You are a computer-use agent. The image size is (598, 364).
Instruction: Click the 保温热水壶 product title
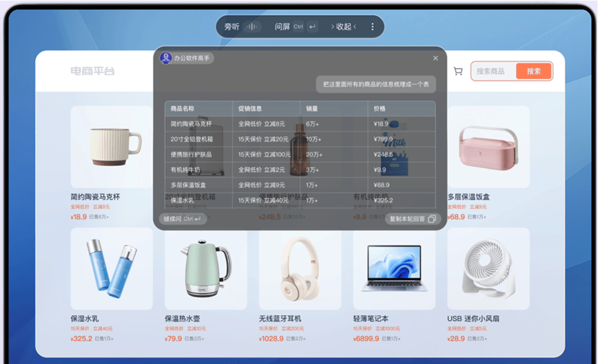tap(182, 319)
